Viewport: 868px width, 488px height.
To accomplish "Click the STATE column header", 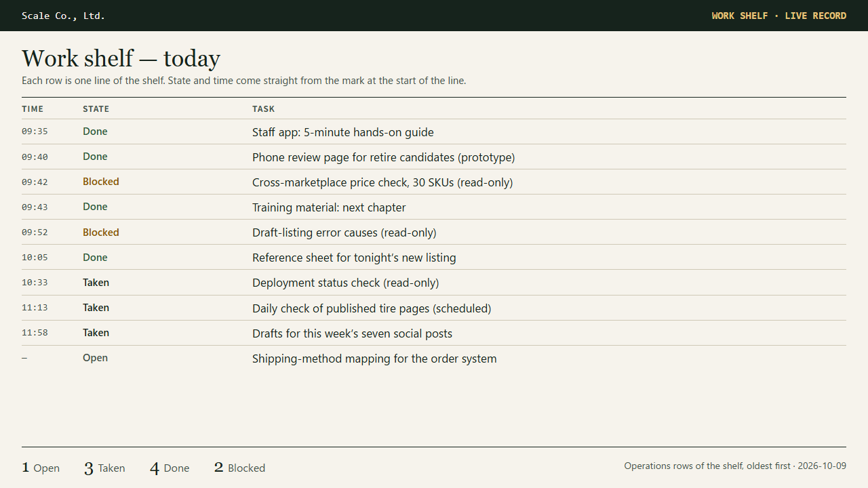I will [x=96, y=109].
